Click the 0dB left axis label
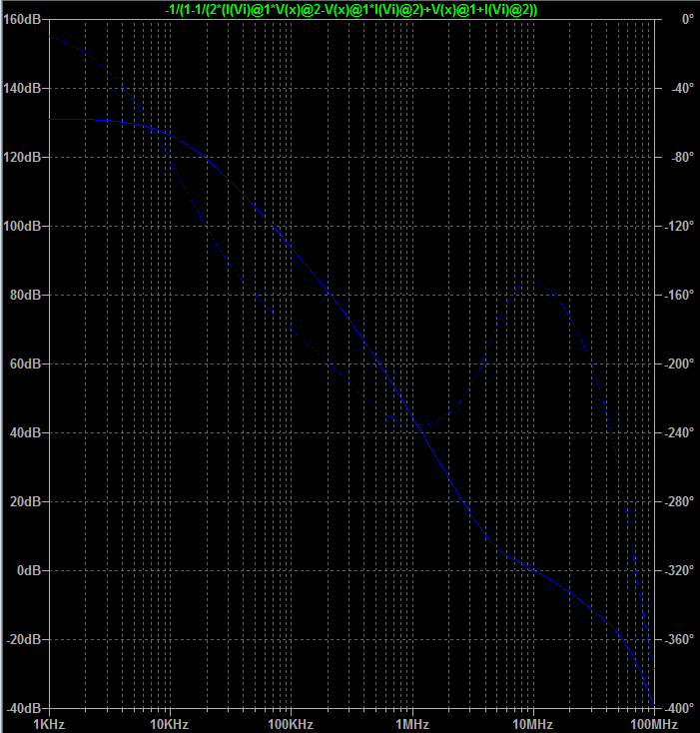 pyautogui.click(x=29, y=570)
